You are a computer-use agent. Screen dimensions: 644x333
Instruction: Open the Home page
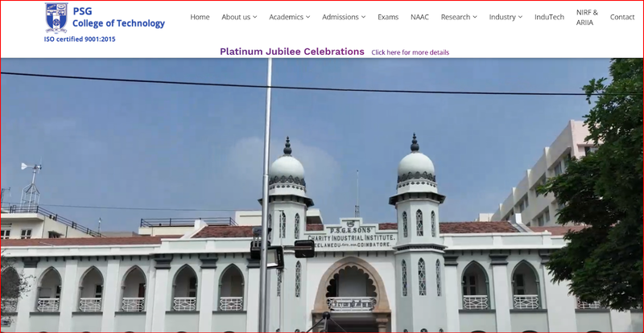click(x=200, y=17)
